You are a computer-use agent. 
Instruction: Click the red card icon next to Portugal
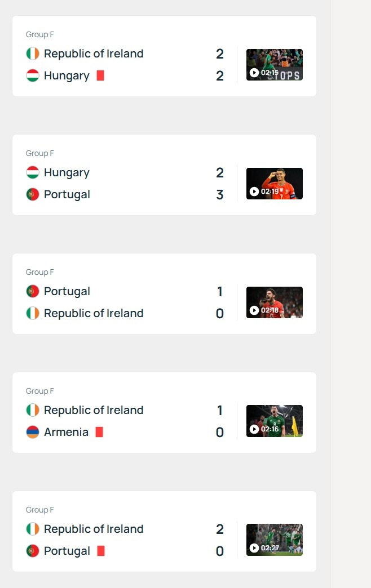101,551
